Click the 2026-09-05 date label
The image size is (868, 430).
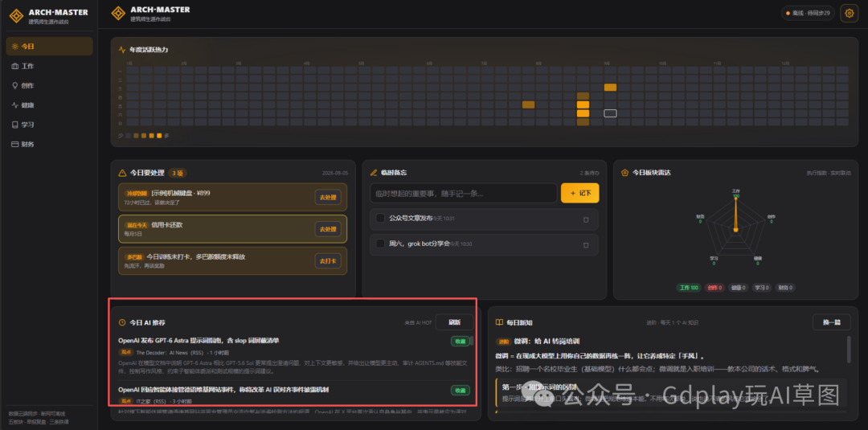pyautogui.click(x=334, y=174)
